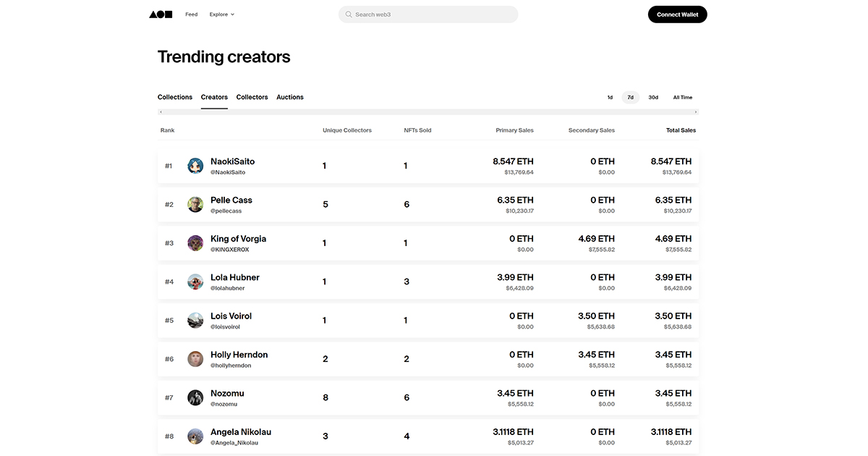The width and height of the screenshot is (868, 456).
Task: Open Pelle Cass creator name
Action: click(x=231, y=200)
